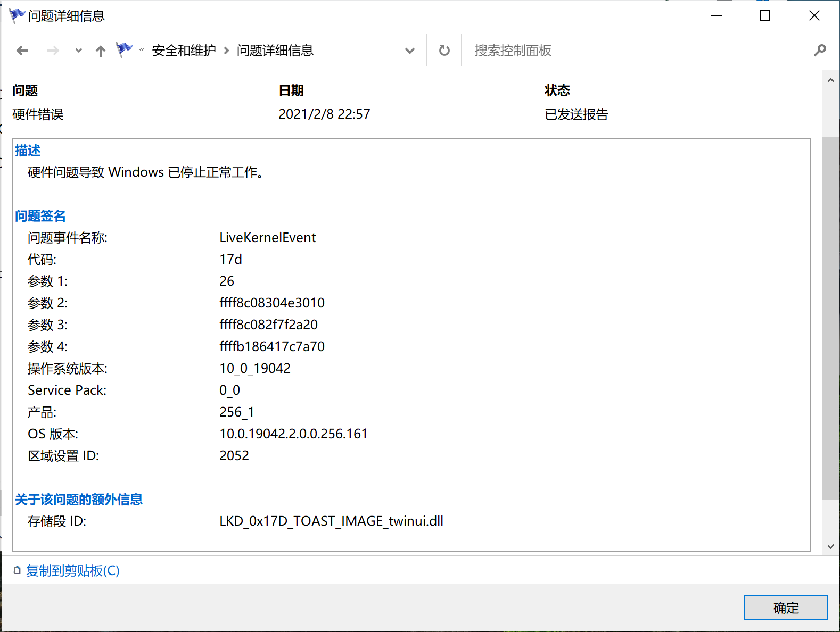Click the description 硬件问题导致 Windows 已停止正常工作

tap(146, 172)
